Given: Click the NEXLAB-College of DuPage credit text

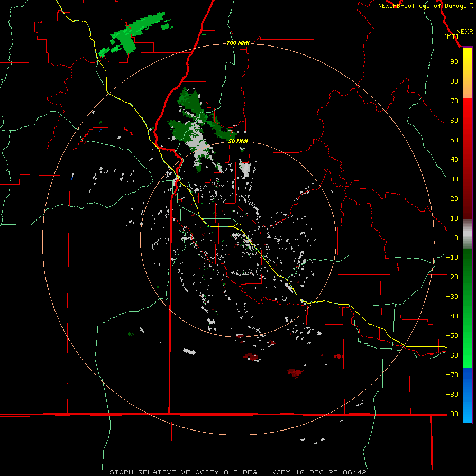Looking at the screenshot, I should pyautogui.click(x=425, y=6).
